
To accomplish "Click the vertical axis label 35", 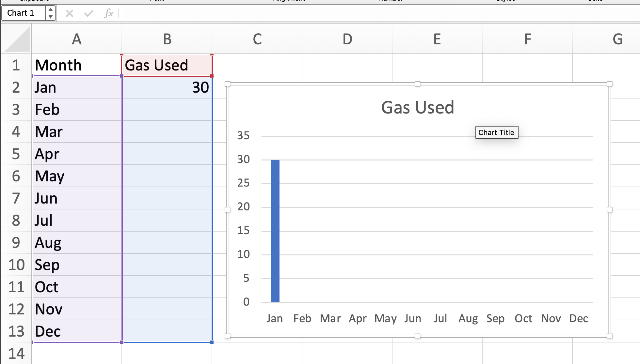I will tap(243, 135).
